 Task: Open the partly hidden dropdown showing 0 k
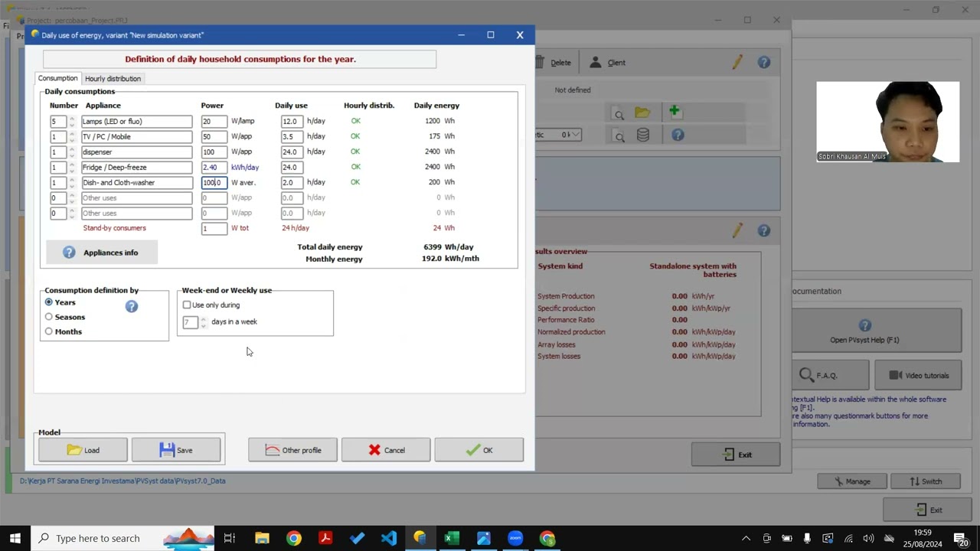tap(558, 135)
